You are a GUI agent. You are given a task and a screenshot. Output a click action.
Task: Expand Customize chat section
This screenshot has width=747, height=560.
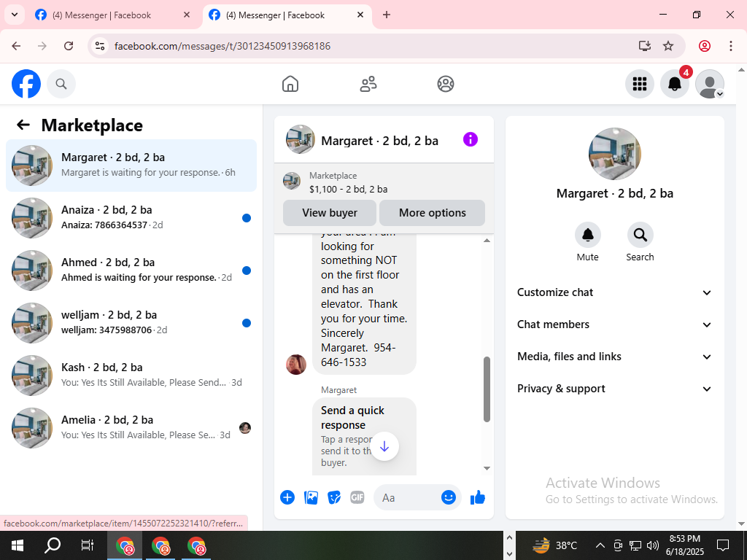(x=614, y=292)
